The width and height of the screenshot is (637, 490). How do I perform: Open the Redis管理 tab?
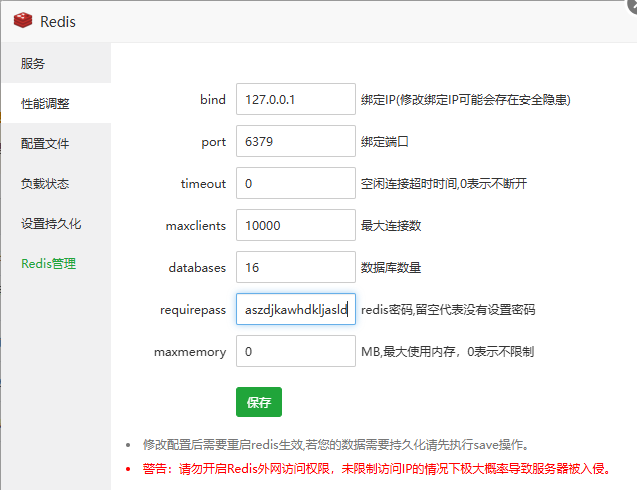coord(56,264)
